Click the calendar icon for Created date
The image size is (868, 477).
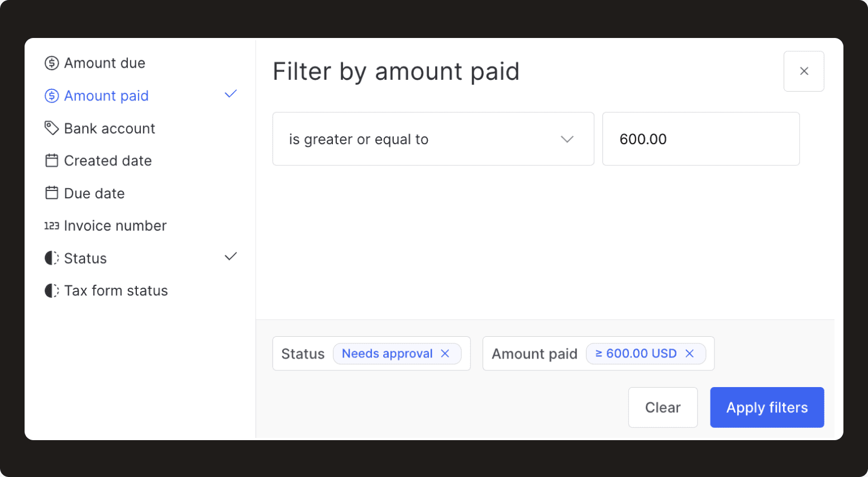coord(51,161)
